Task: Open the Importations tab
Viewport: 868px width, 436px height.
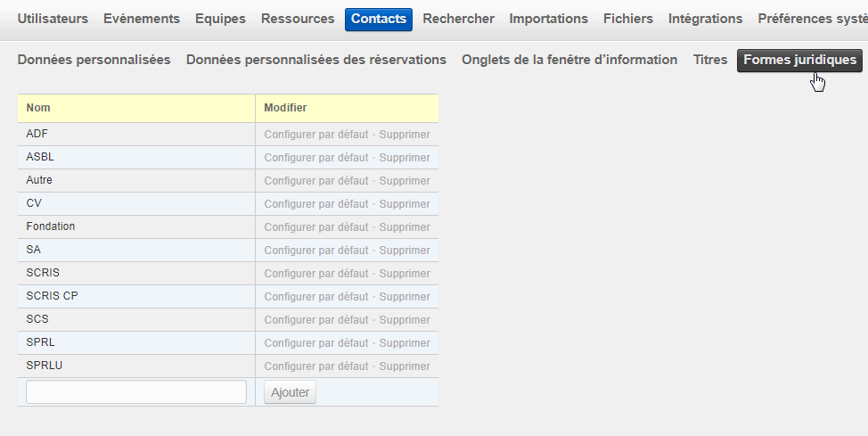Action: pyautogui.click(x=548, y=19)
